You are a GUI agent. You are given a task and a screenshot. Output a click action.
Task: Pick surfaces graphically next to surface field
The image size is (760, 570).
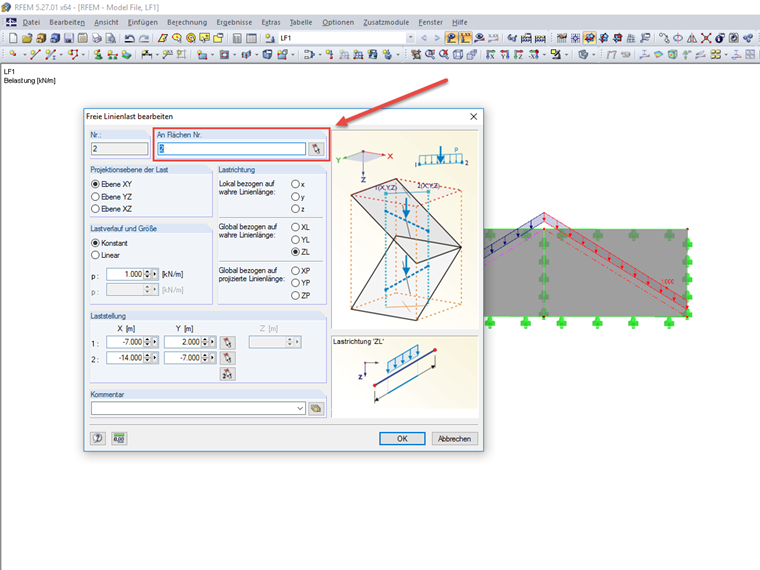click(316, 149)
